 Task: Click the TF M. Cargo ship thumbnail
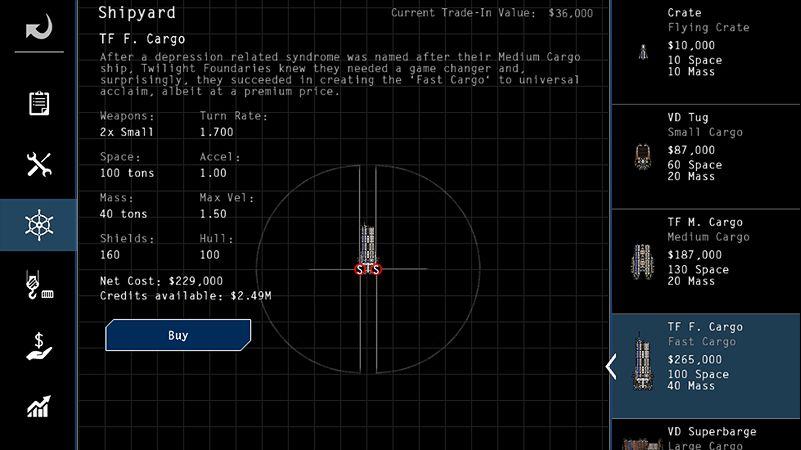[x=642, y=262]
